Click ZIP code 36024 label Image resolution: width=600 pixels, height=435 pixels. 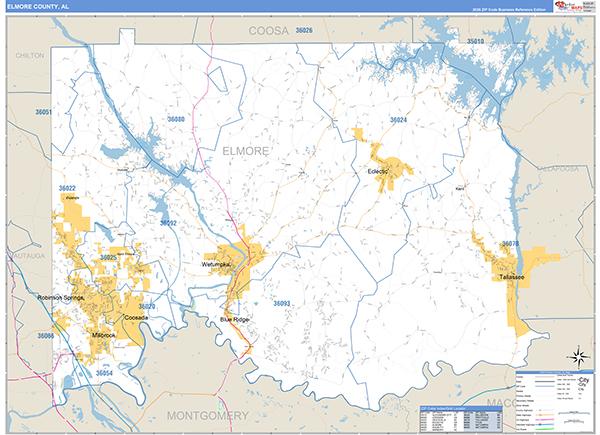click(399, 120)
